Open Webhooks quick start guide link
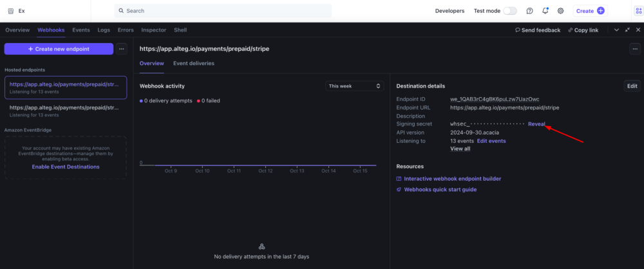644x269 pixels. click(440, 190)
